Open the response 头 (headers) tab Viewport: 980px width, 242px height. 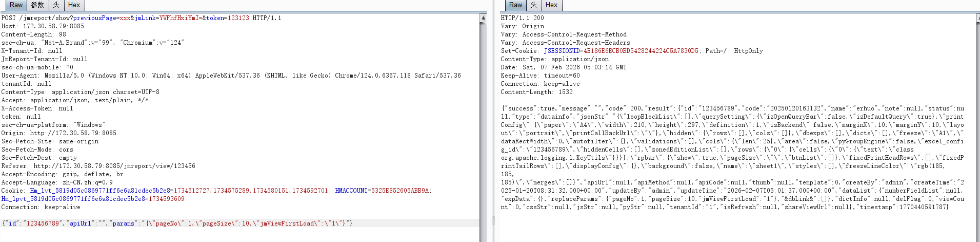[x=533, y=5]
